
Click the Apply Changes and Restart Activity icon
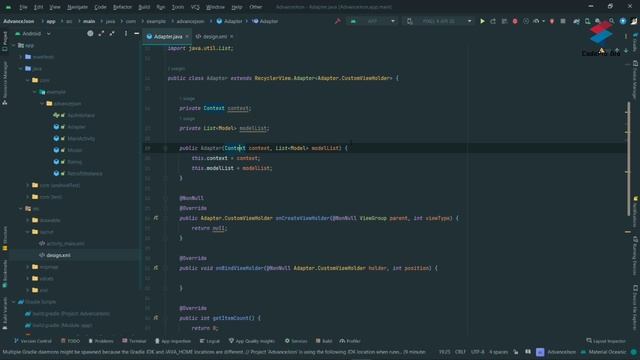pos(493,21)
